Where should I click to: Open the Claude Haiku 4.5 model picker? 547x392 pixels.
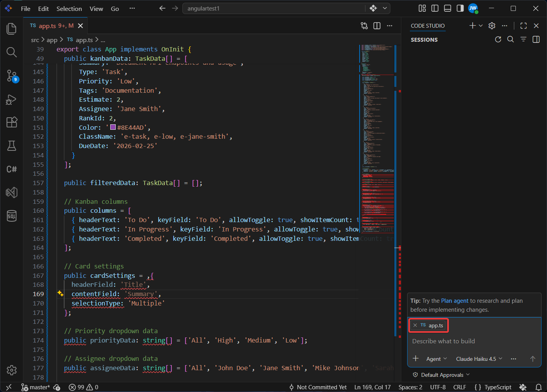point(479,359)
